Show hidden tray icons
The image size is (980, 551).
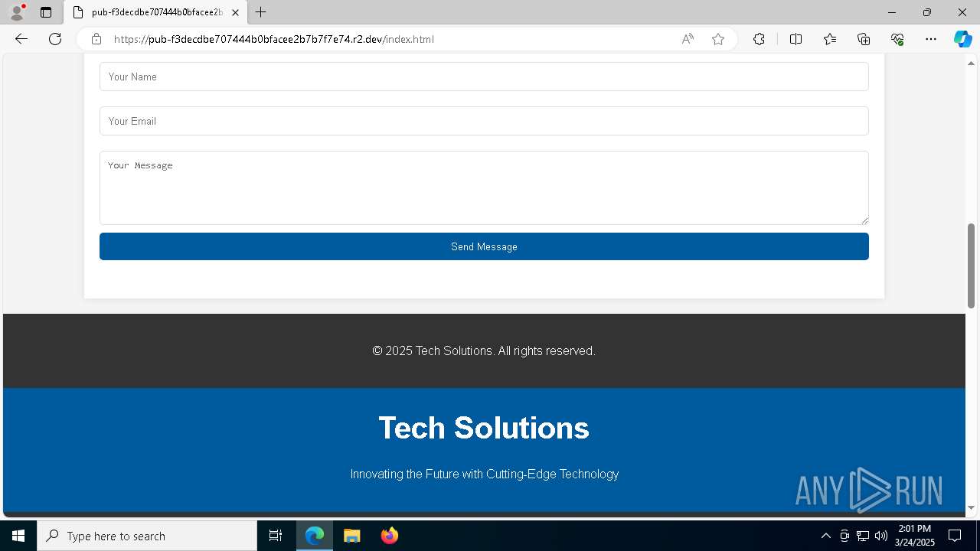825,536
